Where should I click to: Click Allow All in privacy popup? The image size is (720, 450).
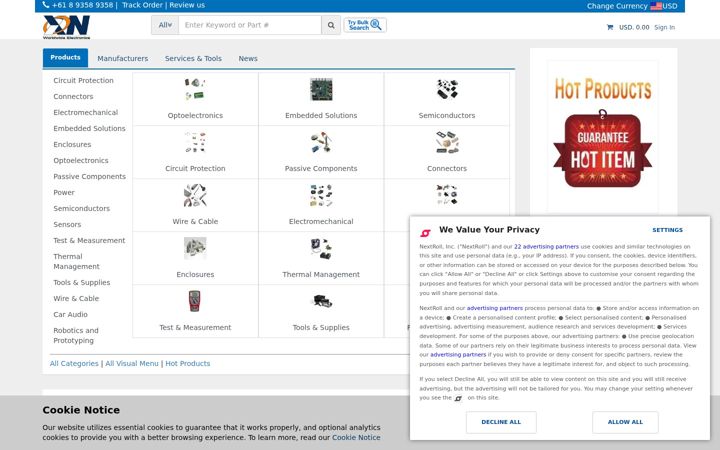(x=625, y=422)
